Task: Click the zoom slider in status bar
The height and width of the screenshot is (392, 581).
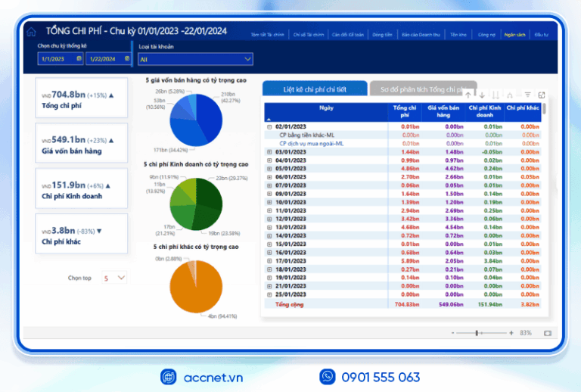Action: pyautogui.click(x=478, y=333)
